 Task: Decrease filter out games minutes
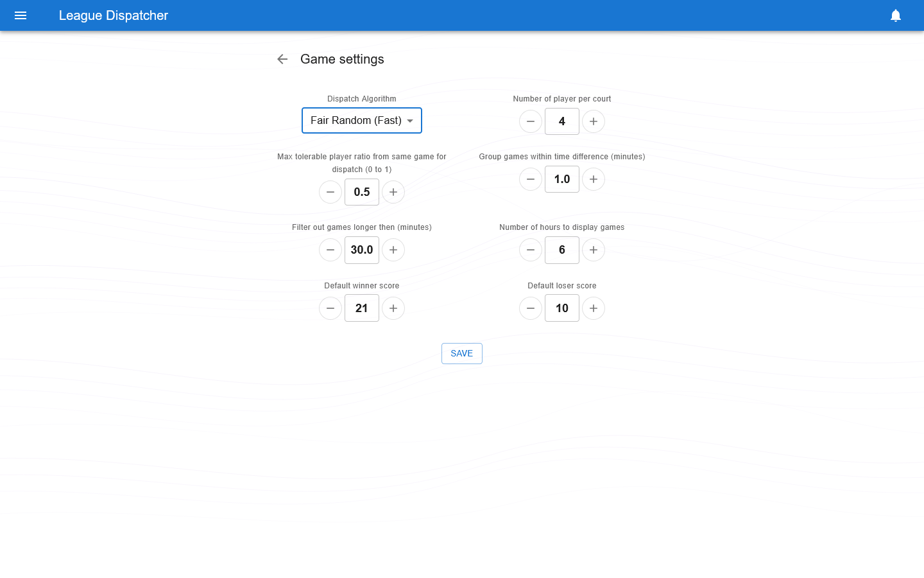330,250
